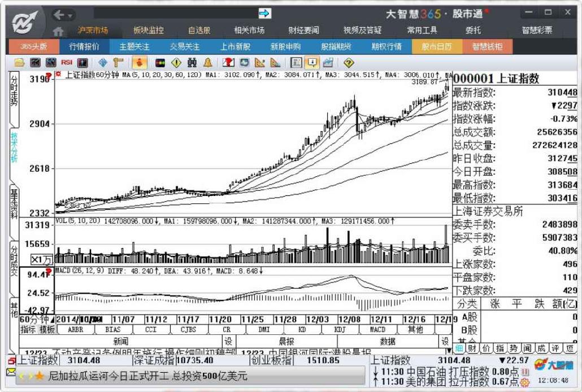Open the 晨报 panel header
This screenshot has height=392, width=582.
286,341
